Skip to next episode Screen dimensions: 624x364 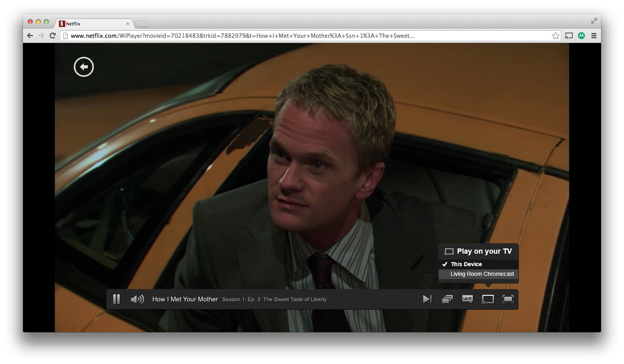[x=427, y=299]
